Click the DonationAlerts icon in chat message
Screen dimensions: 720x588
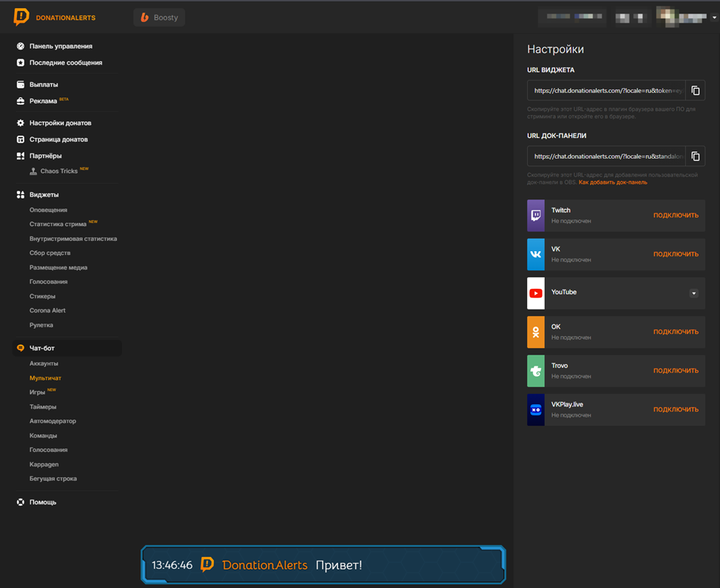[207, 564]
